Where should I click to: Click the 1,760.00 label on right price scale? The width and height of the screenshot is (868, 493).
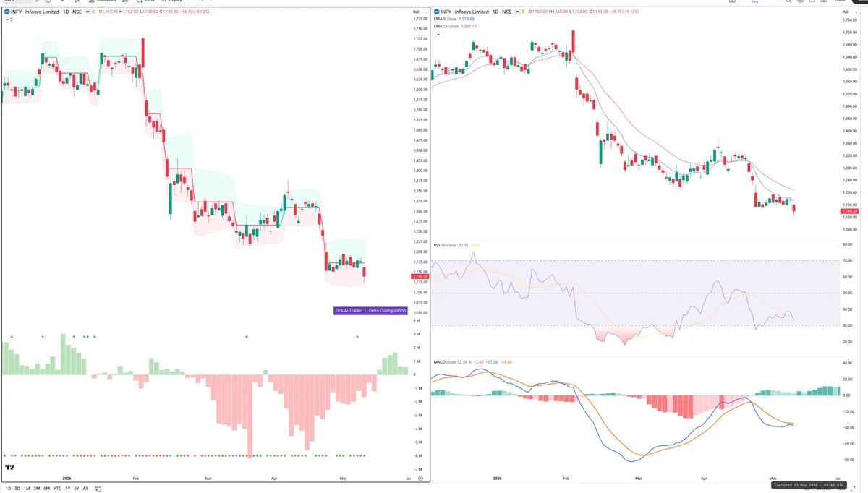pos(850,20)
